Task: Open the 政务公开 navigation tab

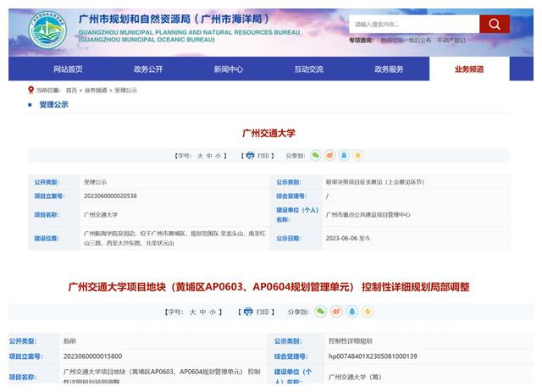Action: (148, 69)
